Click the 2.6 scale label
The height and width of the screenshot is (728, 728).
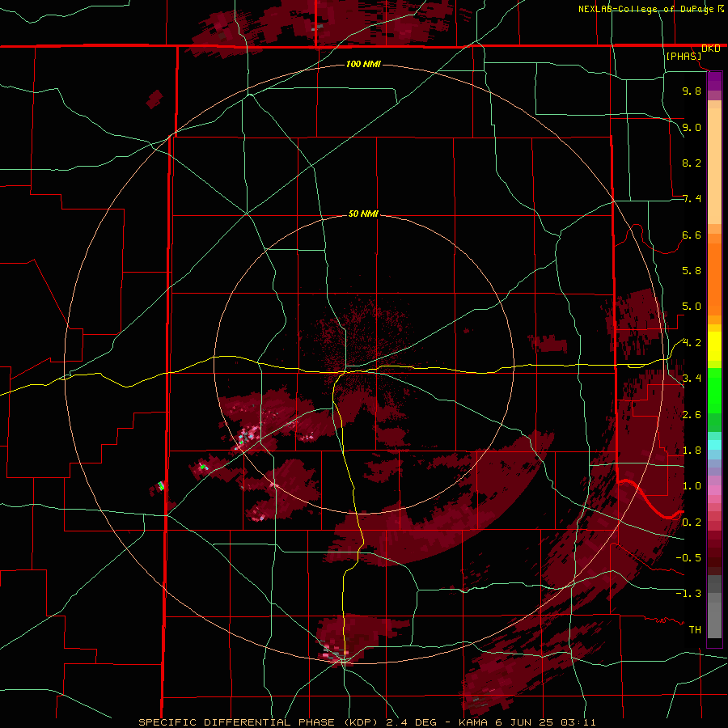[x=692, y=415]
